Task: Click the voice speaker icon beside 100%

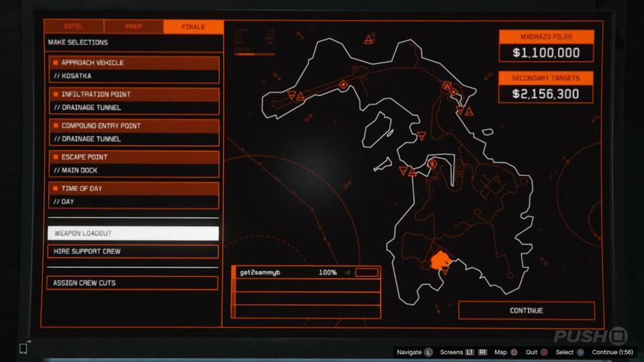Action: click(347, 273)
